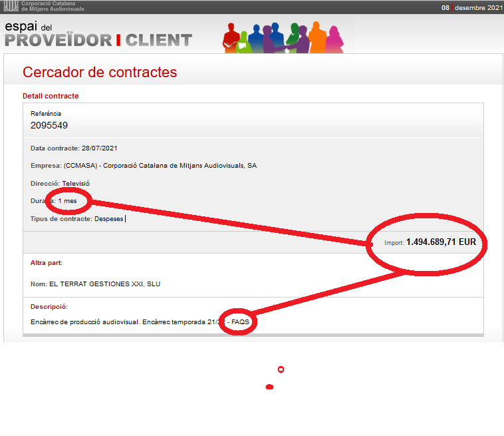
Task: Click the 'Referència' label
Action: pos(46,114)
